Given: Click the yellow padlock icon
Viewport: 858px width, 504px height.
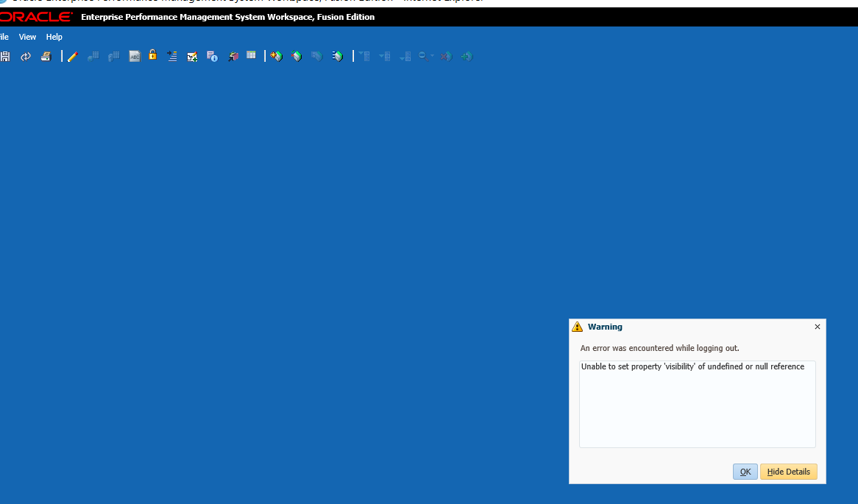Looking at the screenshot, I should pyautogui.click(x=152, y=54).
